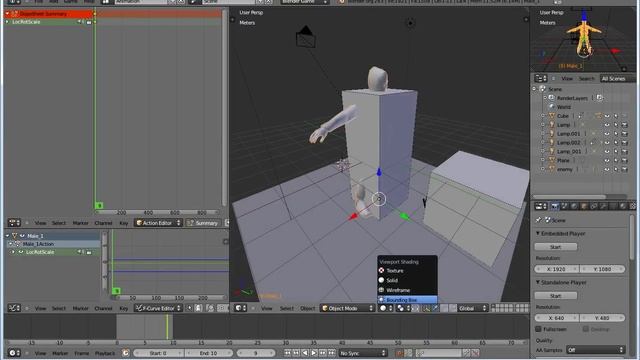Open the Action Editor mode dropdown

coord(158,223)
